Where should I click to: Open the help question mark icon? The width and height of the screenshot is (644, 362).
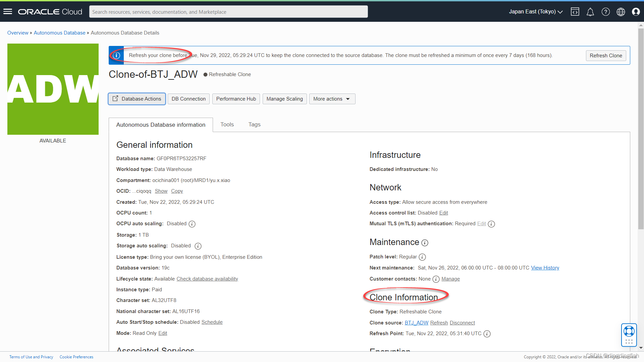tap(605, 12)
